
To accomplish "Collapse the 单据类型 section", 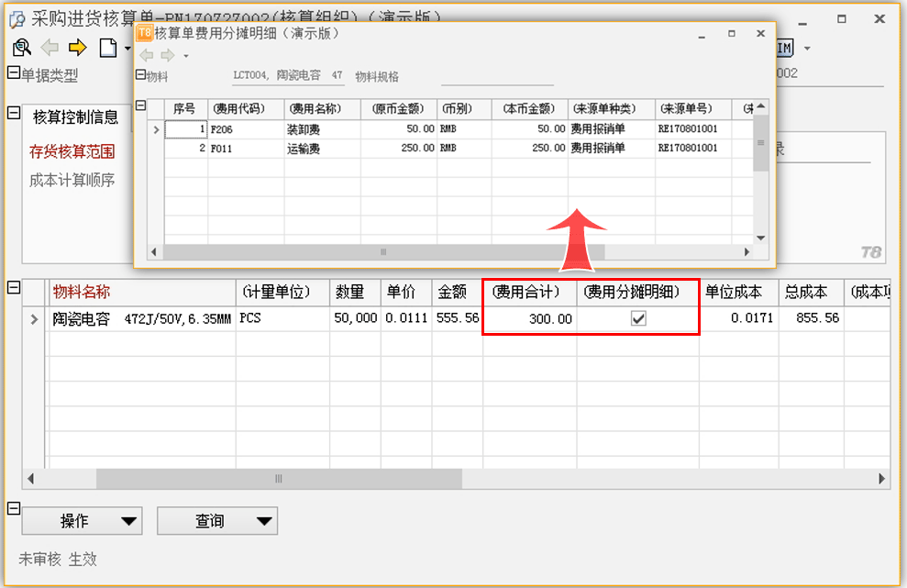I will click(13, 74).
